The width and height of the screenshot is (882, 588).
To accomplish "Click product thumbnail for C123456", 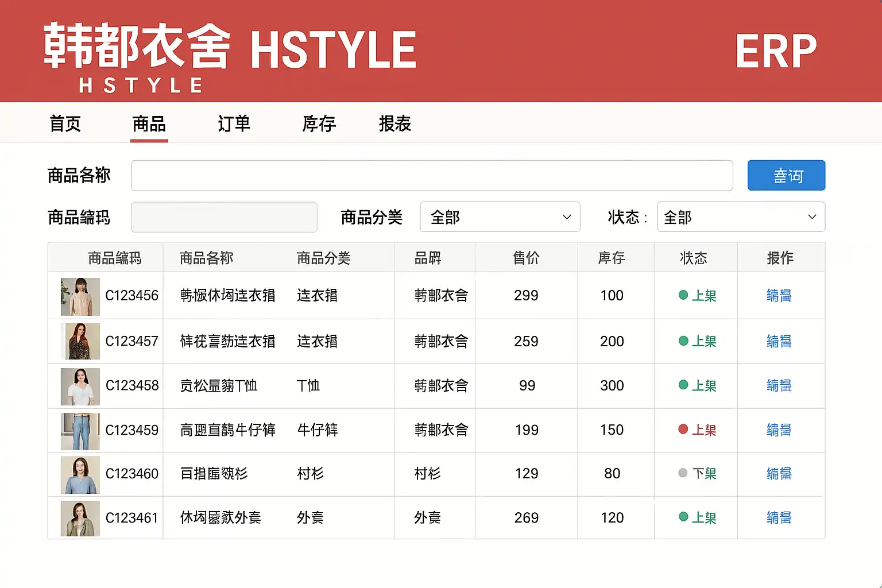I will pos(80,296).
